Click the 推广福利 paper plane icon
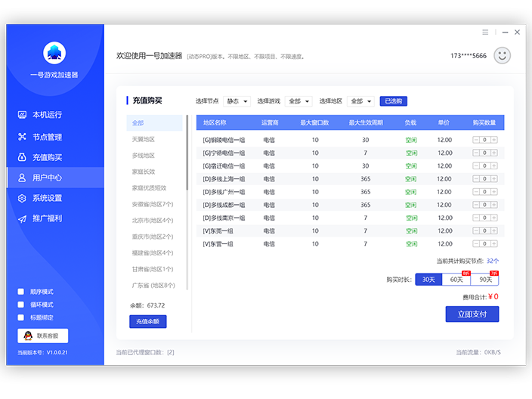Image resolution: width=532 pixels, height=399 pixels. [22, 218]
